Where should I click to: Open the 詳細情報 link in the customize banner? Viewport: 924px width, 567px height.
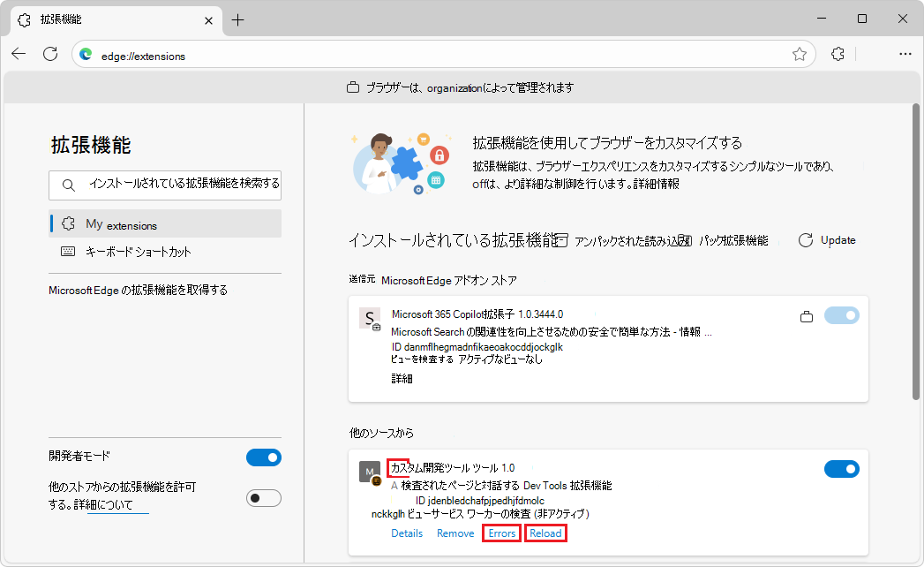(x=657, y=184)
